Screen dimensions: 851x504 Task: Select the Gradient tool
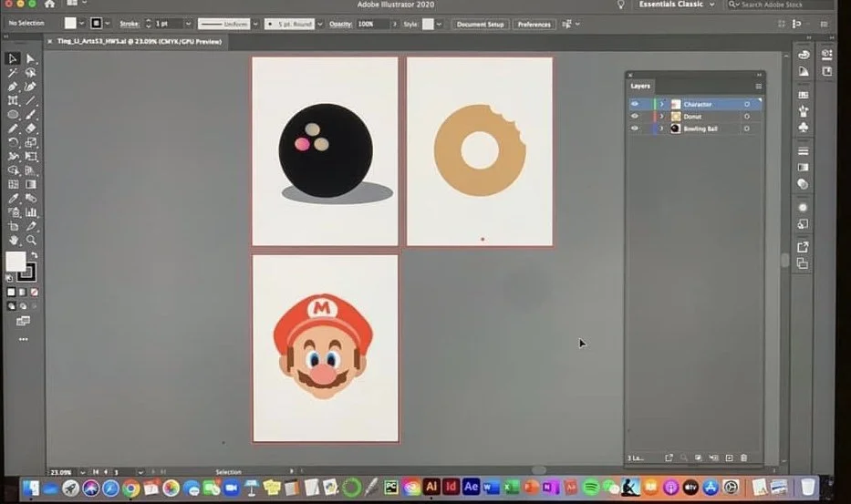30,184
